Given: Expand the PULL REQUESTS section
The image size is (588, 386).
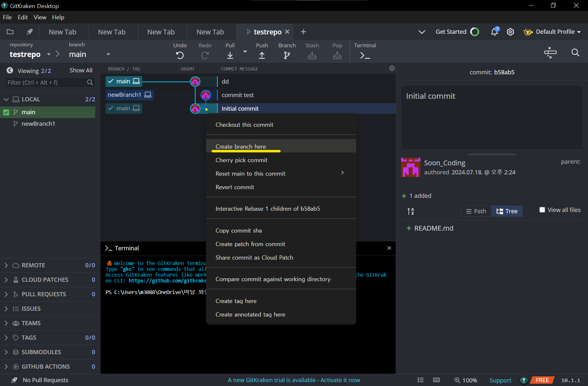Looking at the screenshot, I should (6, 294).
